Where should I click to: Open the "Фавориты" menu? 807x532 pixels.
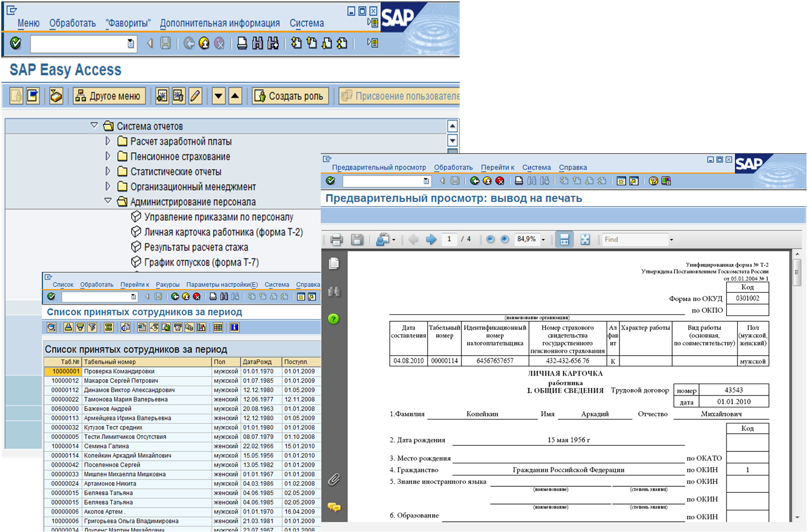[x=128, y=23]
